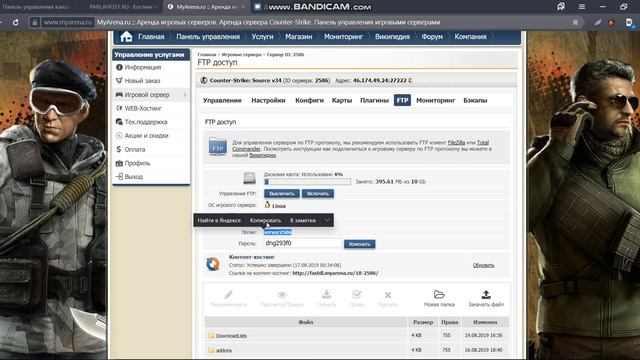Screen dimensions: 640x360
Task: Click the Переименовать pencil icon
Action: [228, 294]
